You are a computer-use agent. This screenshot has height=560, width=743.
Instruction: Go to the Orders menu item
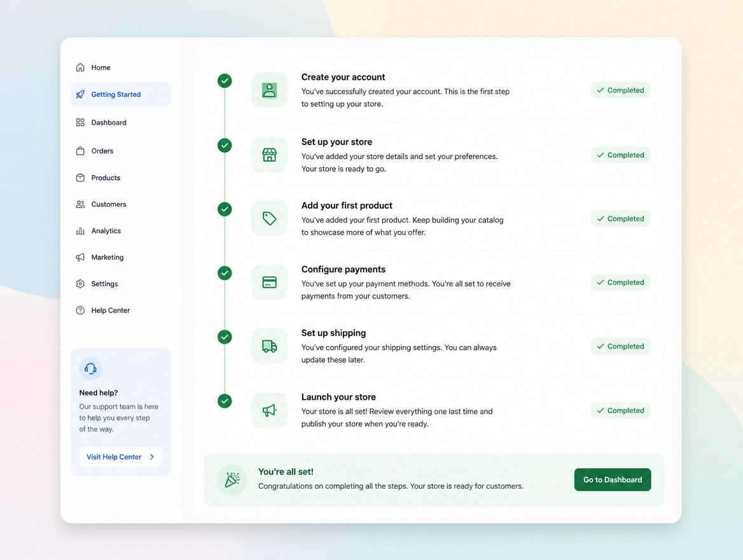point(120,151)
